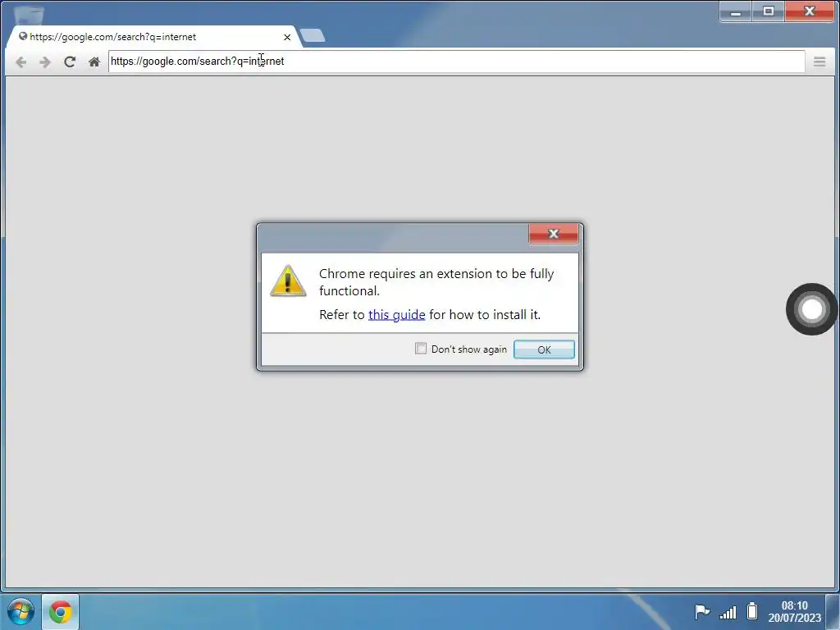
Task: Click Chrome icon in the taskbar
Action: click(61, 611)
